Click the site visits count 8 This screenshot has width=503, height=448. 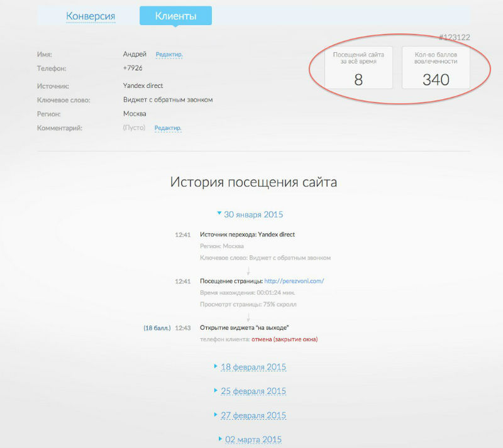tap(358, 80)
